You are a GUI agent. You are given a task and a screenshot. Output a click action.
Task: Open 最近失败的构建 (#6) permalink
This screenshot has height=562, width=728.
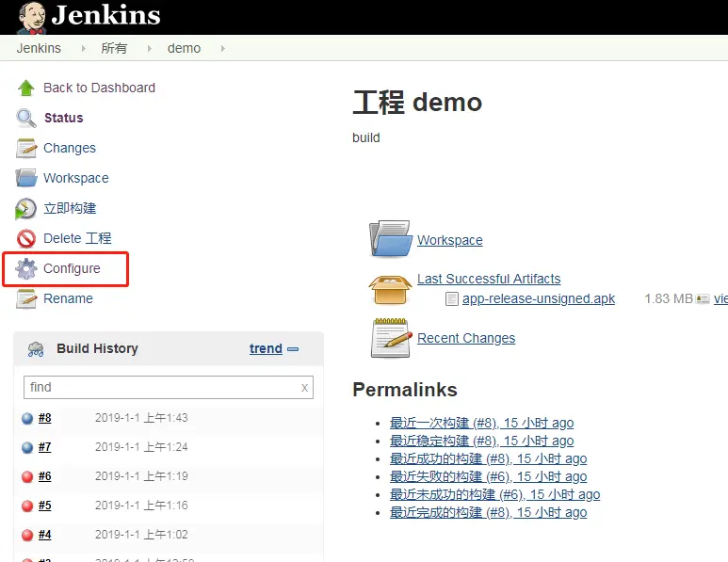pyautogui.click(x=489, y=476)
